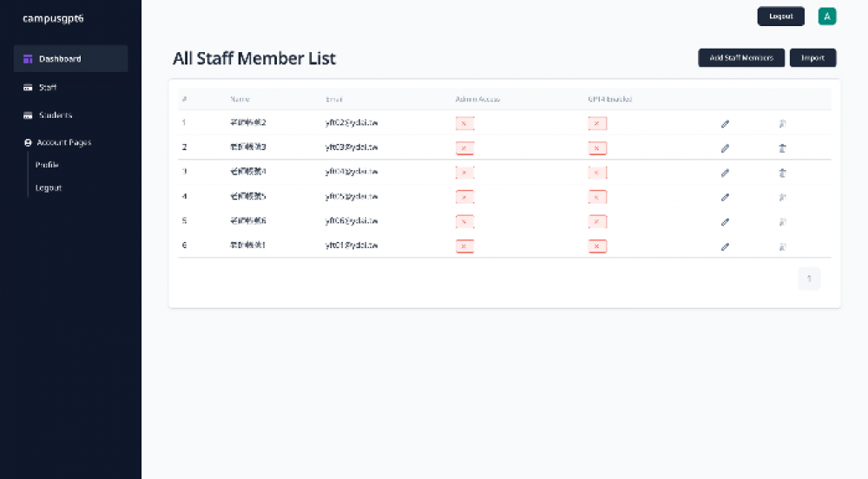Toggle Admin Access for row 1
Image resolution: width=868 pixels, height=479 pixels.
(x=464, y=124)
